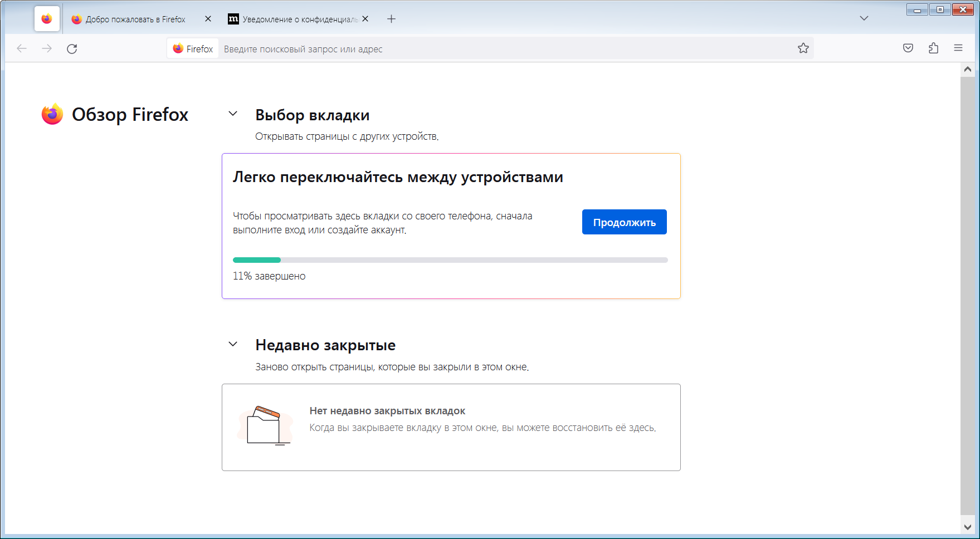Click the scrollbar down arrow
Image resolution: width=980 pixels, height=539 pixels.
[968, 526]
